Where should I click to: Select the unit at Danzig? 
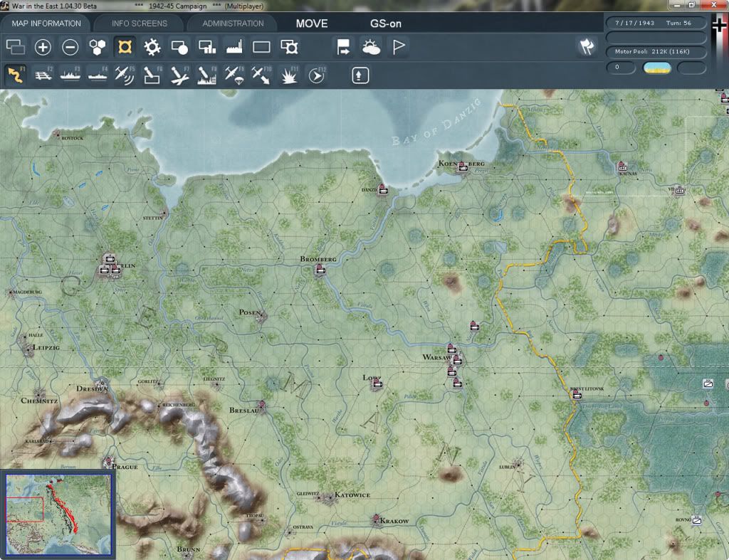(x=382, y=189)
